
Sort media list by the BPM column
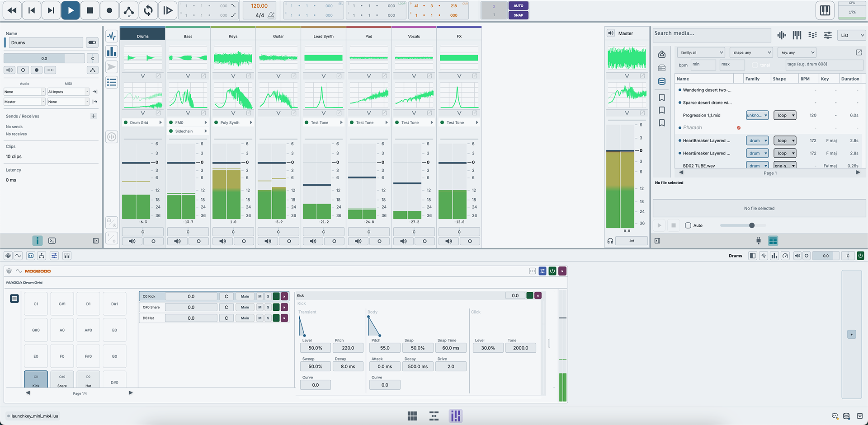pyautogui.click(x=808, y=79)
